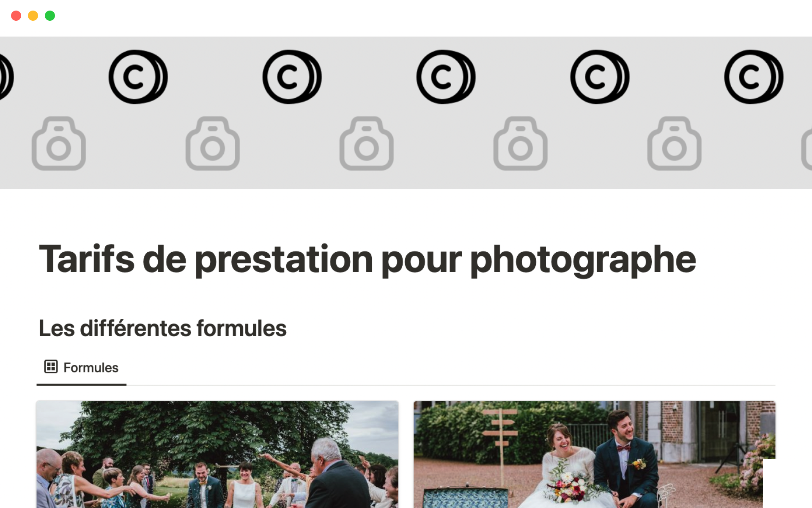Click the gallery grid icon beside Formules
This screenshot has width=812, height=508.
pyautogui.click(x=51, y=367)
